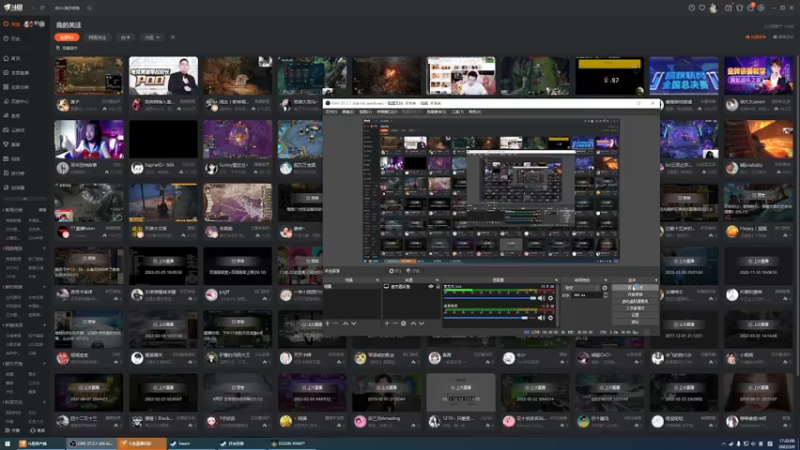Screen dimensions: 800x450
Task: Click the Start Recording button in OBS controls
Action: (x=635, y=294)
